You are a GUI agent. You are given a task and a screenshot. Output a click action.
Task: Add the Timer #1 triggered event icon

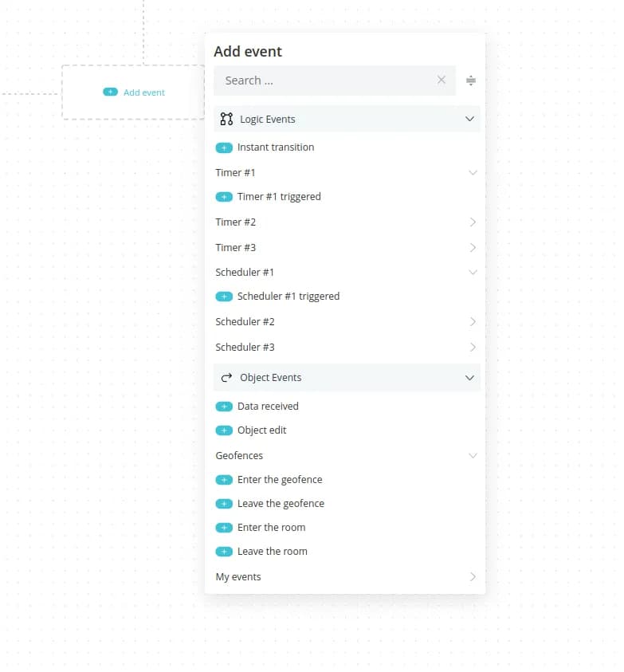click(224, 197)
